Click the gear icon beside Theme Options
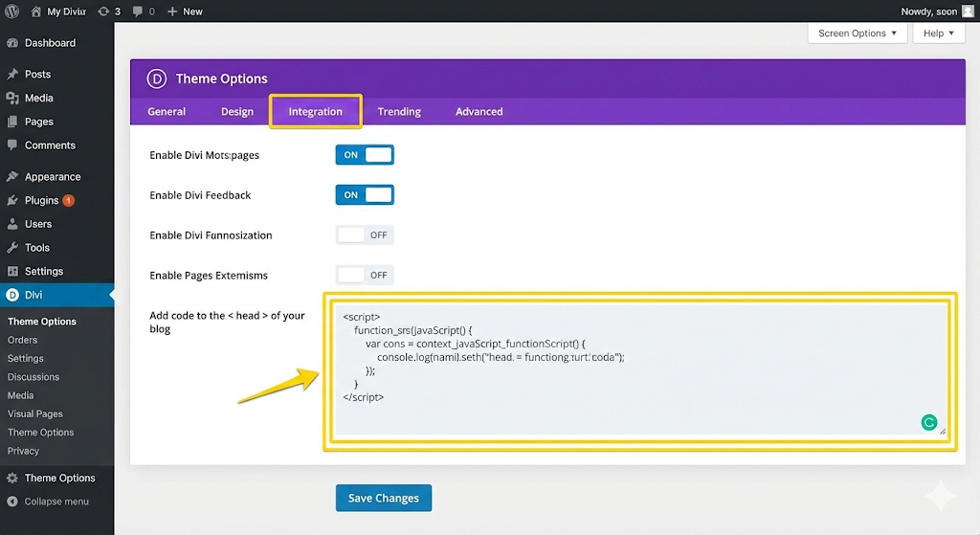 pos(11,479)
